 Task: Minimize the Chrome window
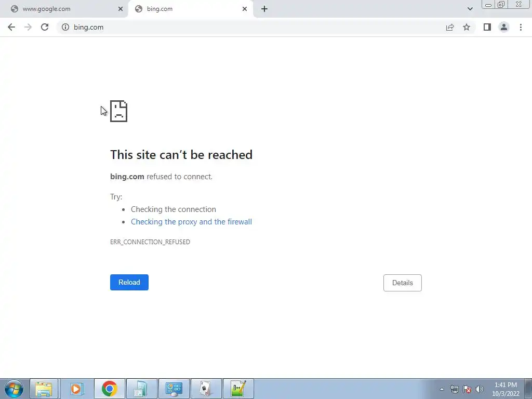click(488, 5)
